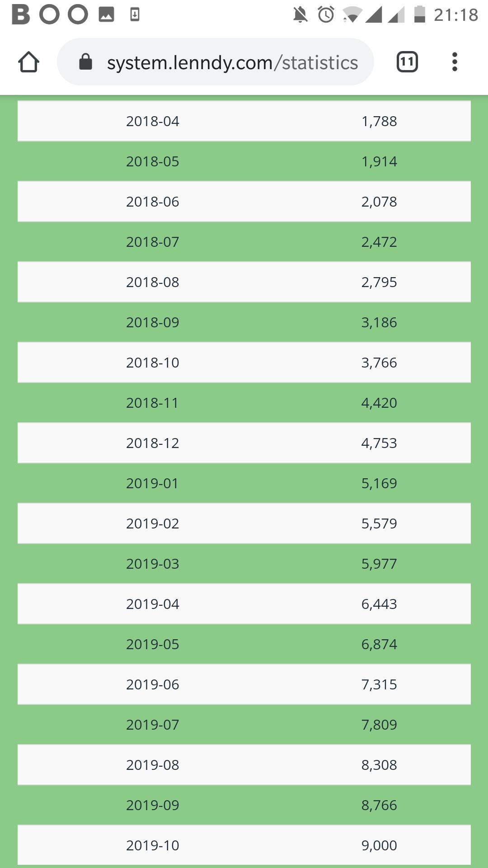Tap the battery status icon
The height and width of the screenshot is (868, 488).
tap(420, 14)
